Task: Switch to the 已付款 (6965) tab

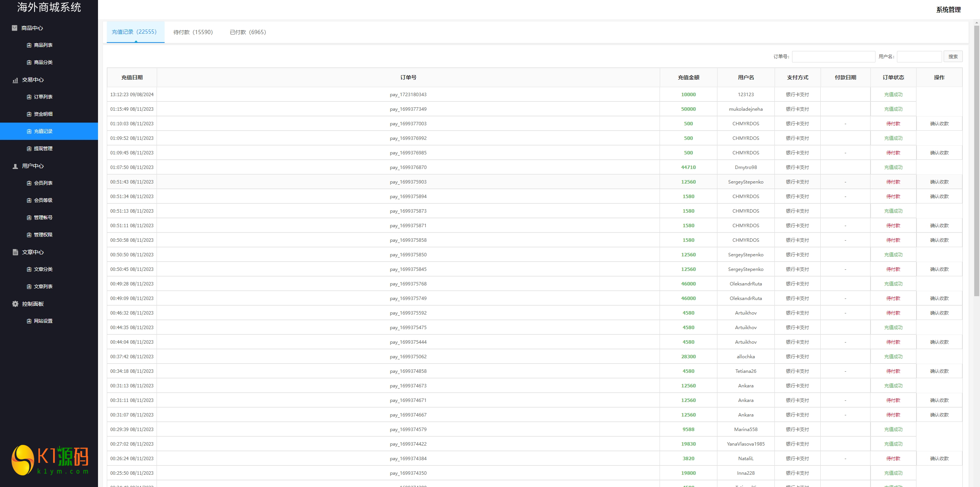Action: [x=248, y=32]
